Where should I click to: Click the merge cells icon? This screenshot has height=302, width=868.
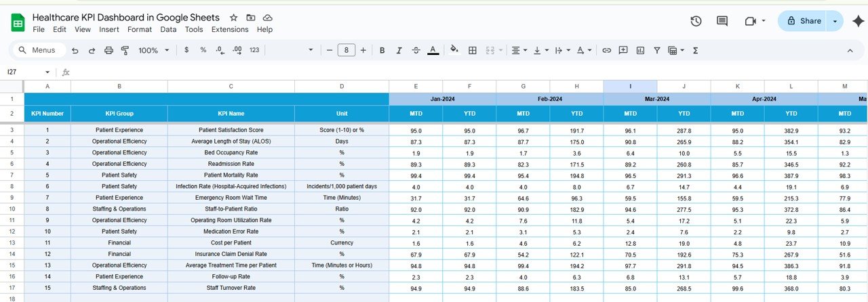point(490,50)
